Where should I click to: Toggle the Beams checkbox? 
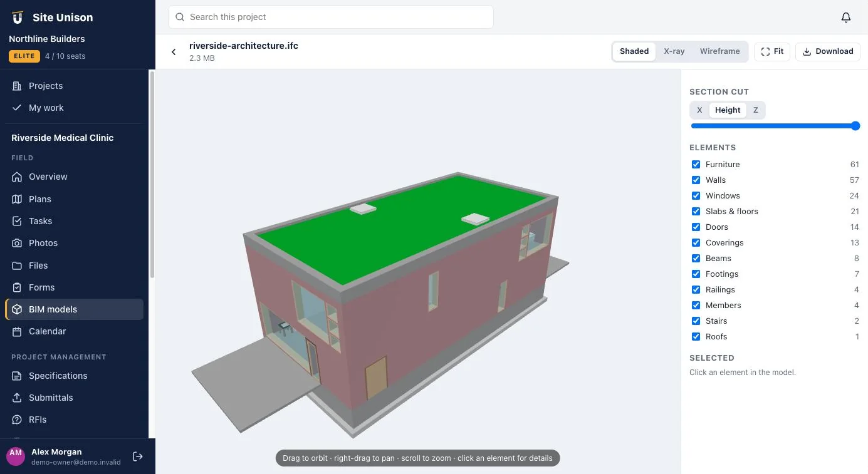pyautogui.click(x=696, y=258)
